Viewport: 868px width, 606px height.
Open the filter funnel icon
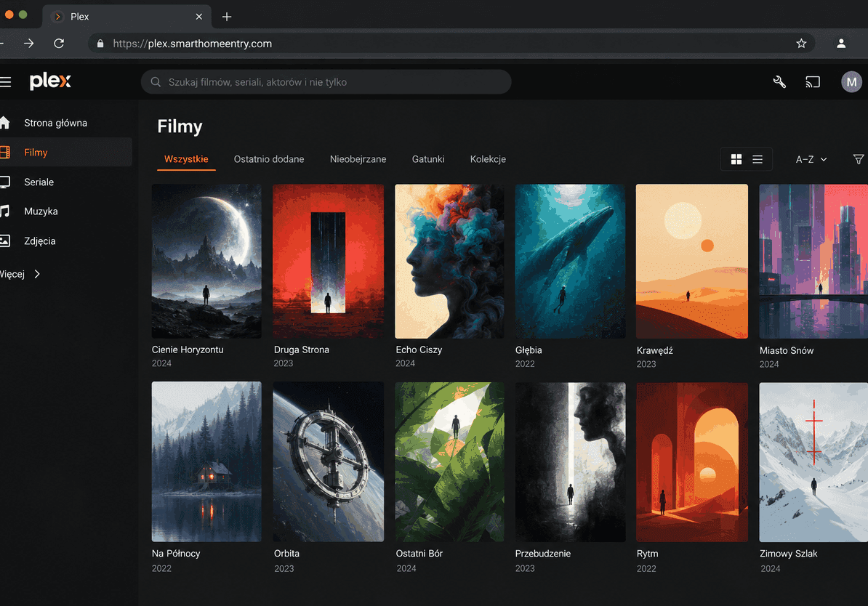(x=859, y=159)
